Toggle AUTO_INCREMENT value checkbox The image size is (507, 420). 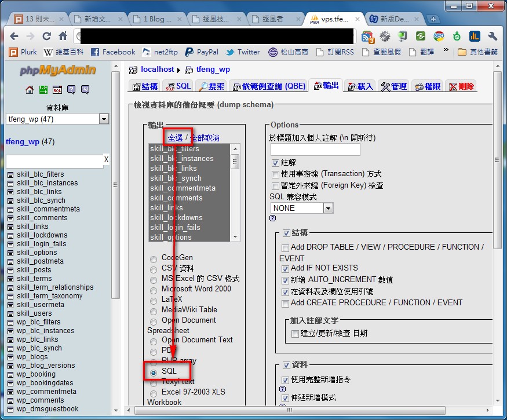coord(285,280)
